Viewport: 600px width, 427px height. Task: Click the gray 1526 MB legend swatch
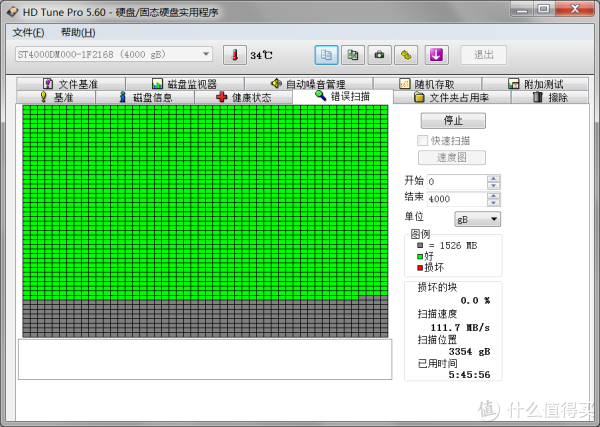420,245
